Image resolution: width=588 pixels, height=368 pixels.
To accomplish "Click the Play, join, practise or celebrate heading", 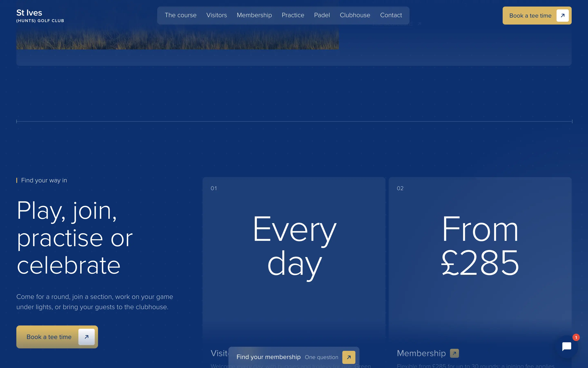I will (x=75, y=238).
